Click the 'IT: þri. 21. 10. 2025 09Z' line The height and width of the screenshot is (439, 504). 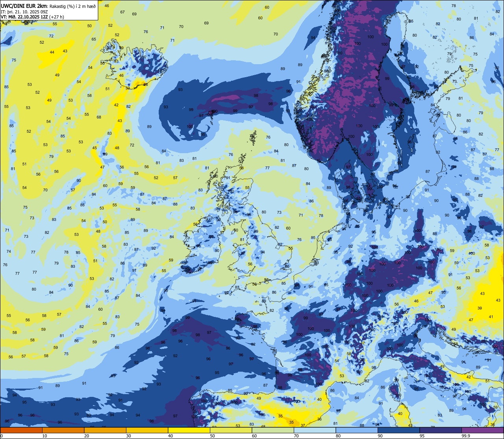pyautogui.click(x=24, y=11)
